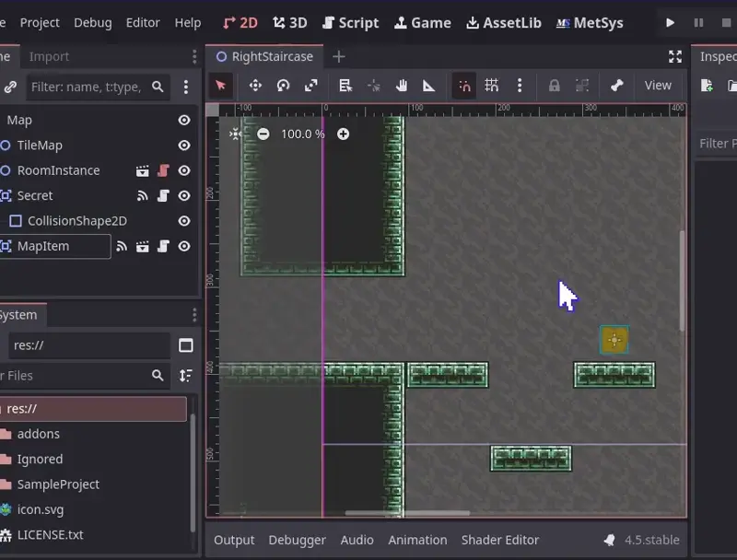Open the AssetLib workspace

click(x=504, y=22)
